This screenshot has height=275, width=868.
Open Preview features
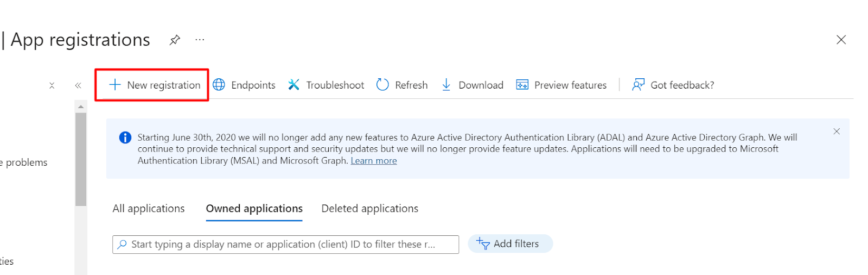[561, 85]
